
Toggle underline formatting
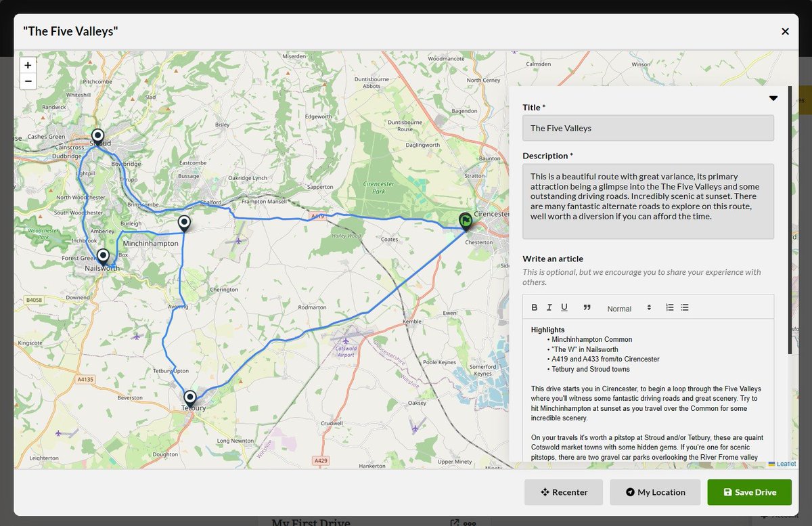[x=564, y=307]
